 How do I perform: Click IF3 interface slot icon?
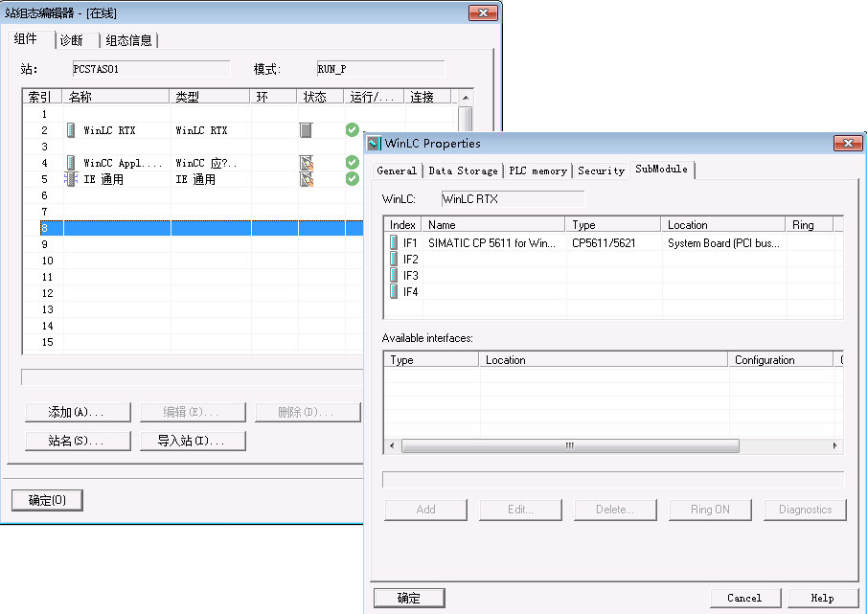coord(394,275)
